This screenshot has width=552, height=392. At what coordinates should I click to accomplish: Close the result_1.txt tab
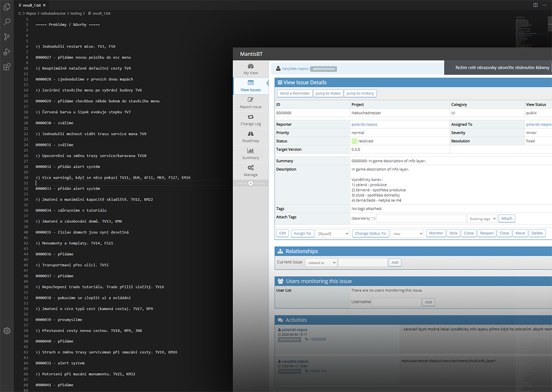(44, 5)
